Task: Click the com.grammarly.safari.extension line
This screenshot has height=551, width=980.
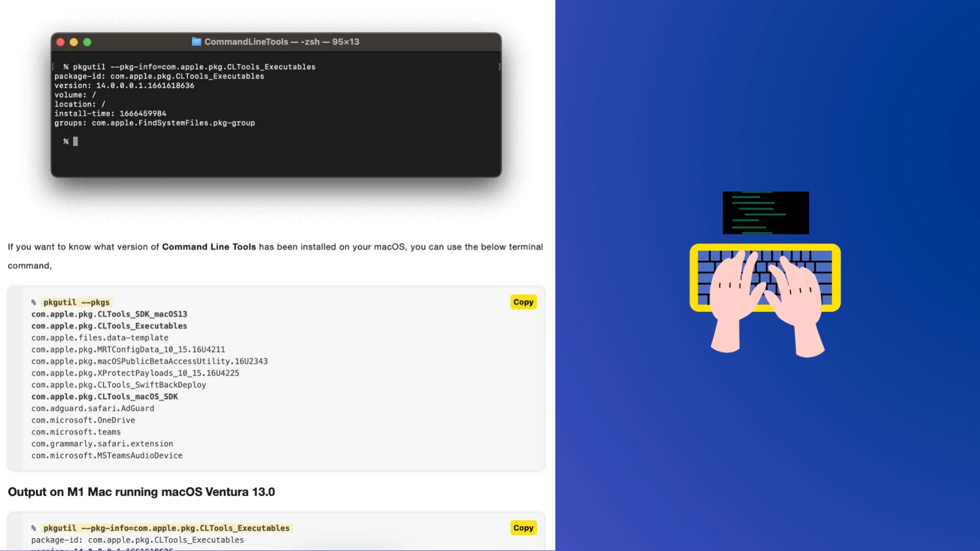Action: coord(102,444)
